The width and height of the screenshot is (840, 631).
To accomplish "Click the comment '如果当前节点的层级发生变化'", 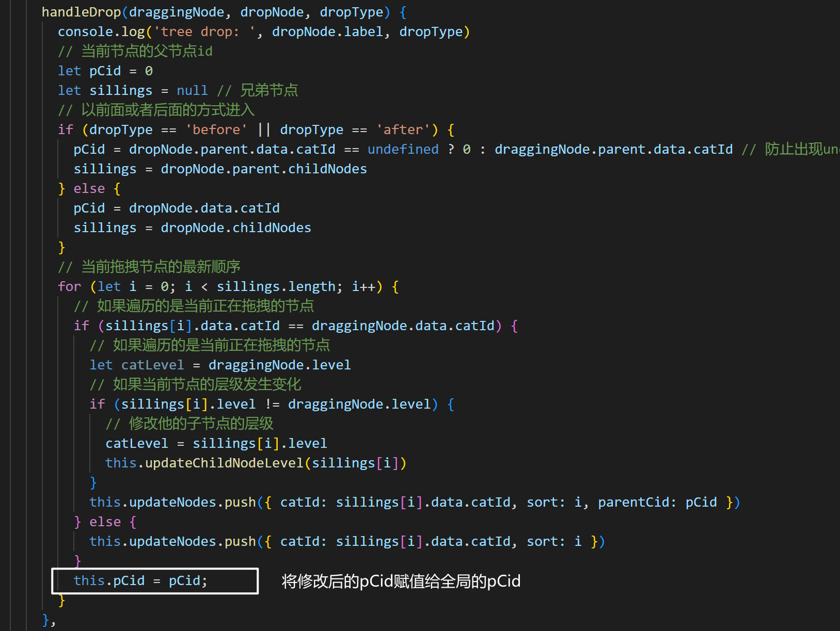I will point(196,384).
